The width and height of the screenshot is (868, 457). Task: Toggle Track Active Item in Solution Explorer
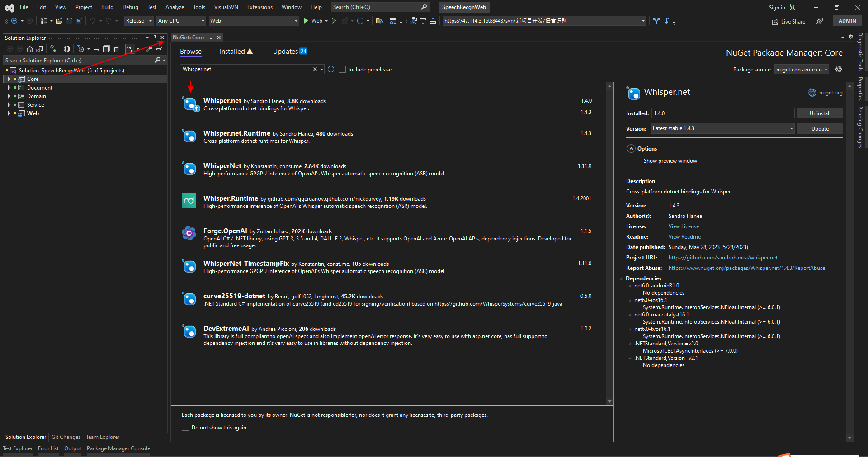(130, 49)
